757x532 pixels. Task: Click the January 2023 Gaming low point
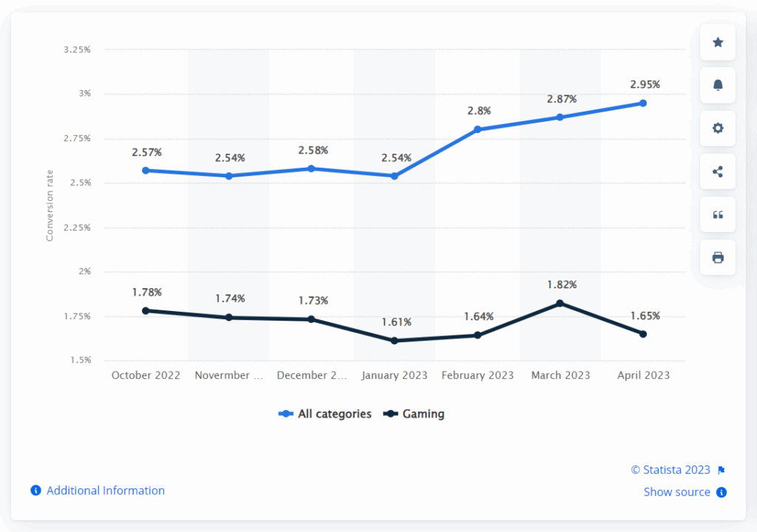pyautogui.click(x=395, y=341)
